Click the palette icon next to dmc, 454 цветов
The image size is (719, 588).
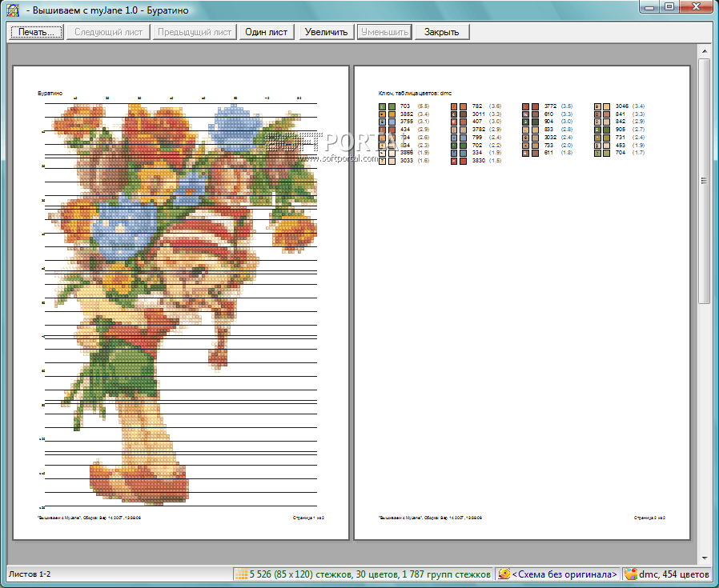[631, 574]
